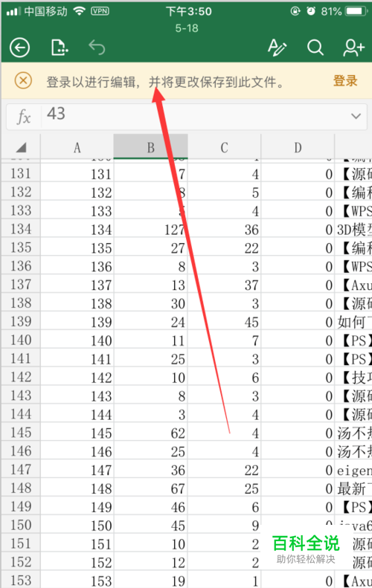The height and width of the screenshot is (588, 372).
Task: Tap cell A140 containing 140
Action: tap(77, 340)
